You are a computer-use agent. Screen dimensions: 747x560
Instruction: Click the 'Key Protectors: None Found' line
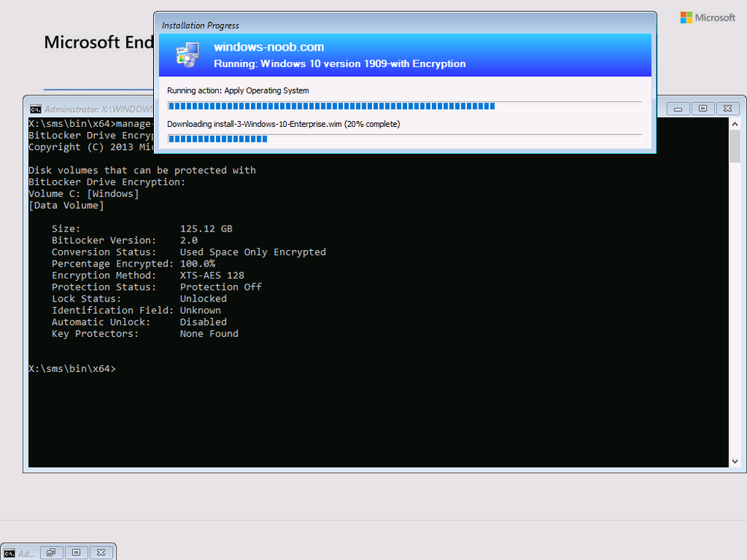(x=145, y=334)
